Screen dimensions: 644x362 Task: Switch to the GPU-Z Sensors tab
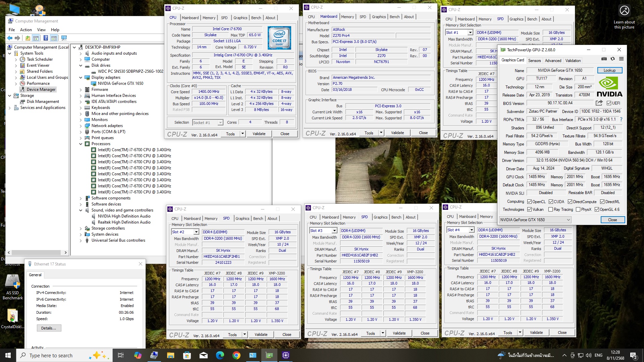[x=534, y=61]
